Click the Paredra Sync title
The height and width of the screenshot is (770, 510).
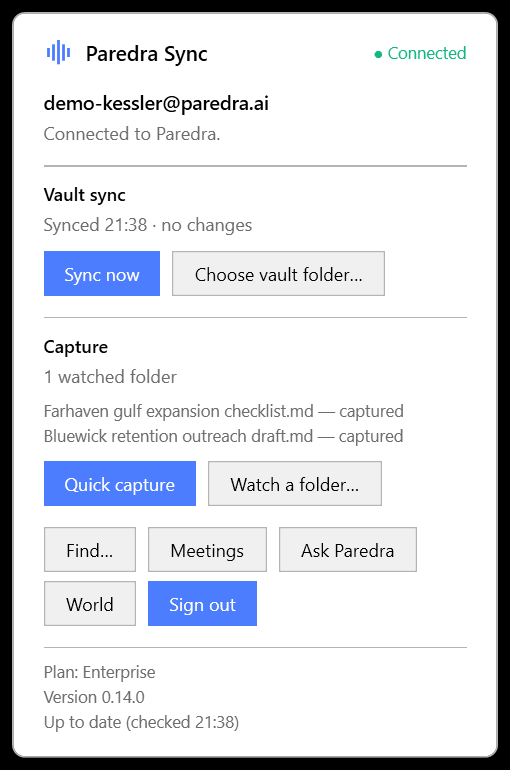[x=146, y=54]
